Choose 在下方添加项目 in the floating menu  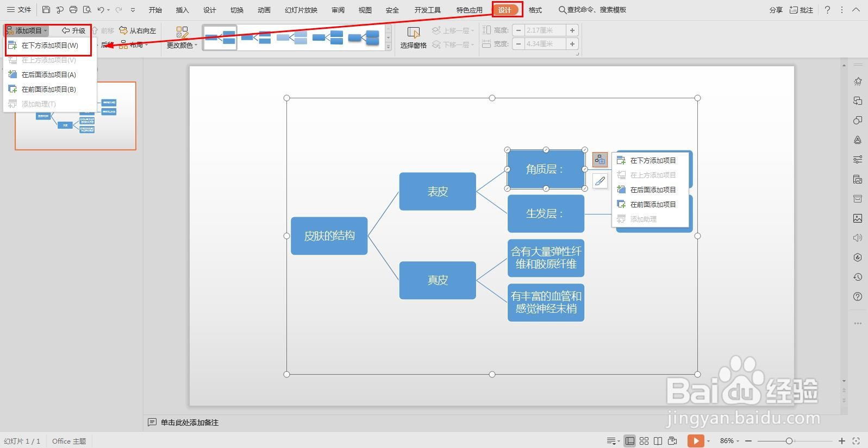(651, 161)
